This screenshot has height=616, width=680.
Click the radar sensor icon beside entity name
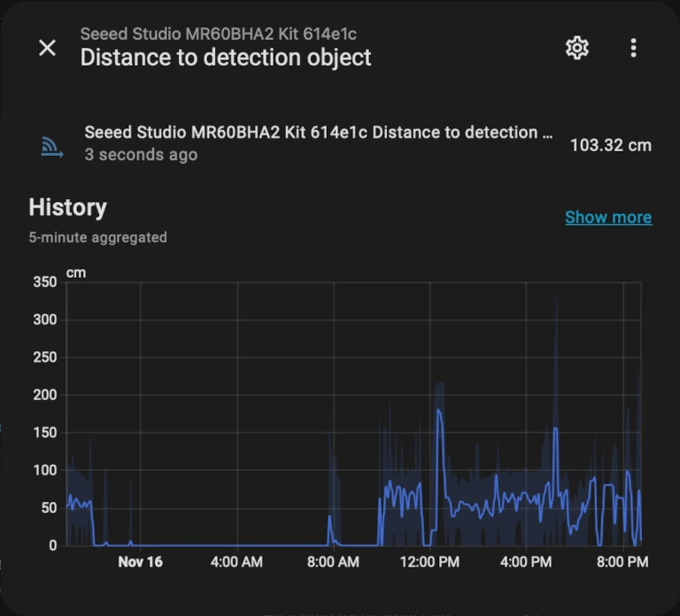tap(52, 146)
